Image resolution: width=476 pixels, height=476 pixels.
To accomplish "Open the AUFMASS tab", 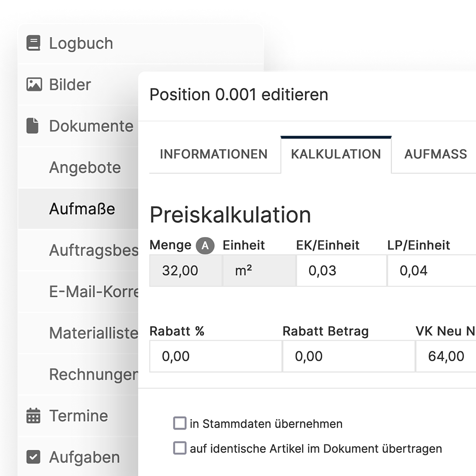I will (436, 154).
